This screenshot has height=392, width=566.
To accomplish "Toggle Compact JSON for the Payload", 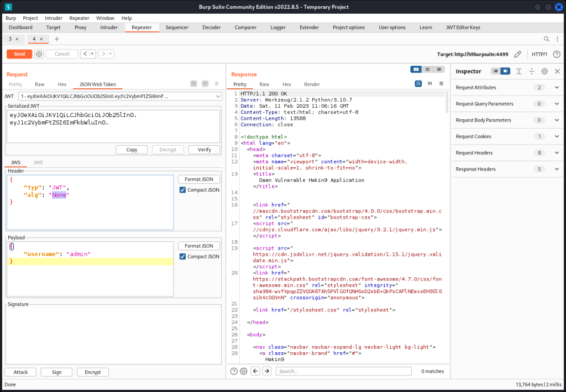I will click(x=182, y=257).
